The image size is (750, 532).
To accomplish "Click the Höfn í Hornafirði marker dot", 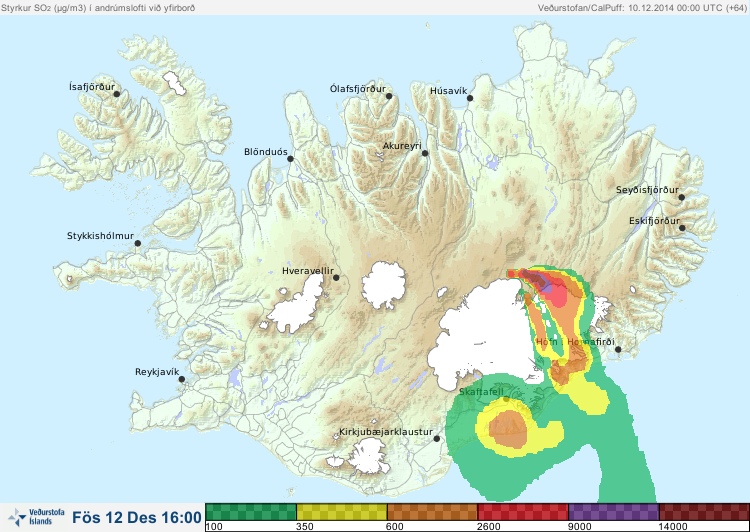I will pos(618,350).
